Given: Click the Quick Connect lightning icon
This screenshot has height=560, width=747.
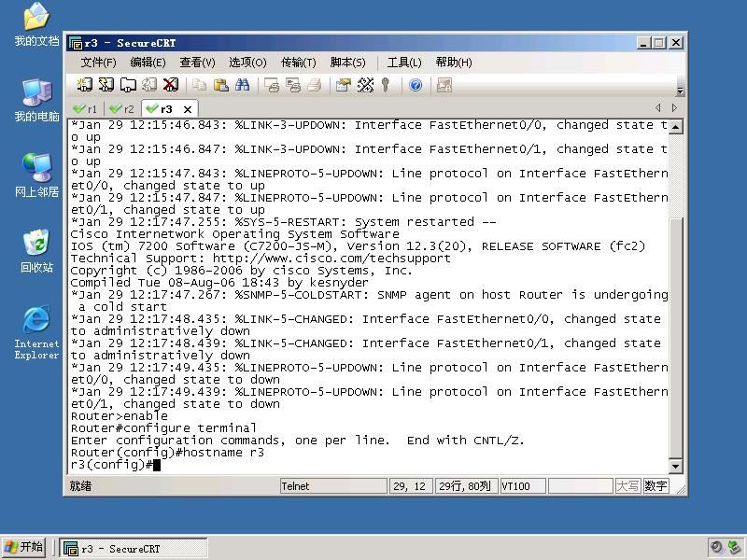Looking at the screenshot, I should click(106, 85).
